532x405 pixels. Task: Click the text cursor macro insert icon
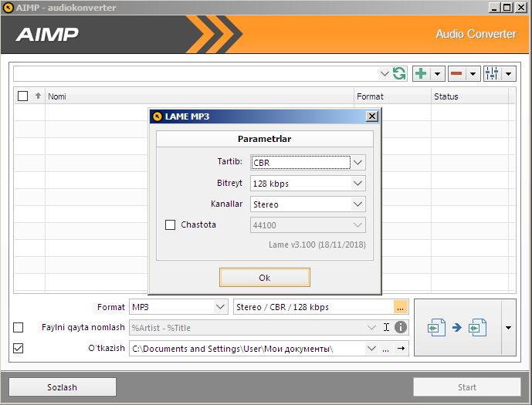pyautogui.click(x=386, y=327)
